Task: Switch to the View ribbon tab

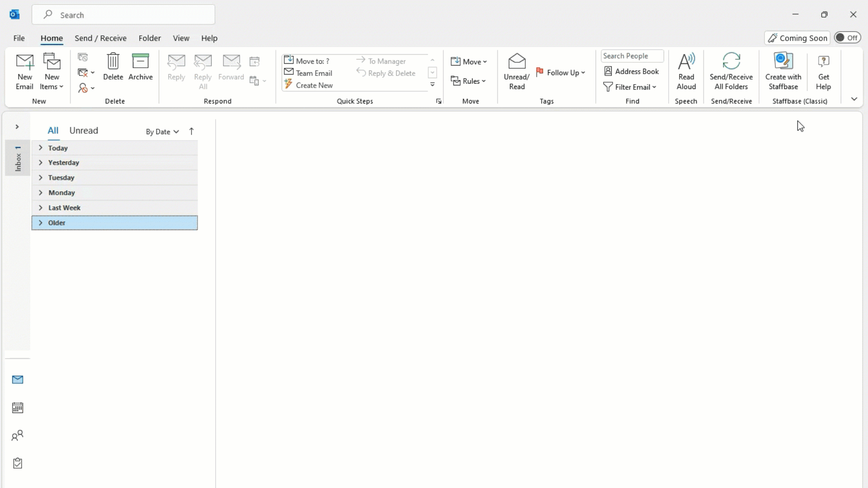Action: (181, 38)
